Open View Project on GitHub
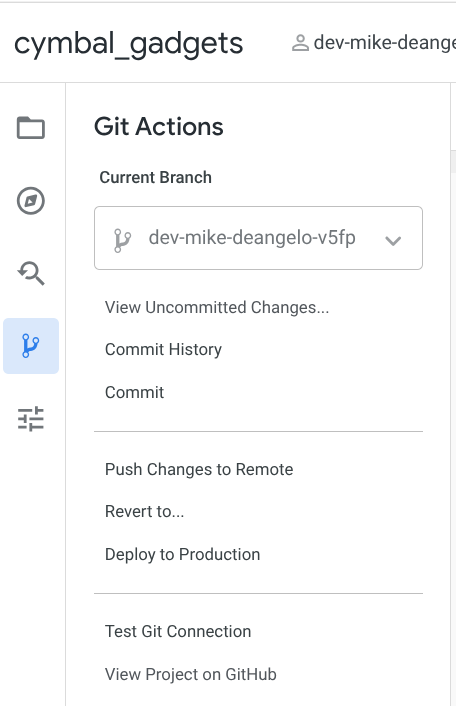The height and width of the screenshot is (706, 456). pyautogui.click(x=191, y=674)
